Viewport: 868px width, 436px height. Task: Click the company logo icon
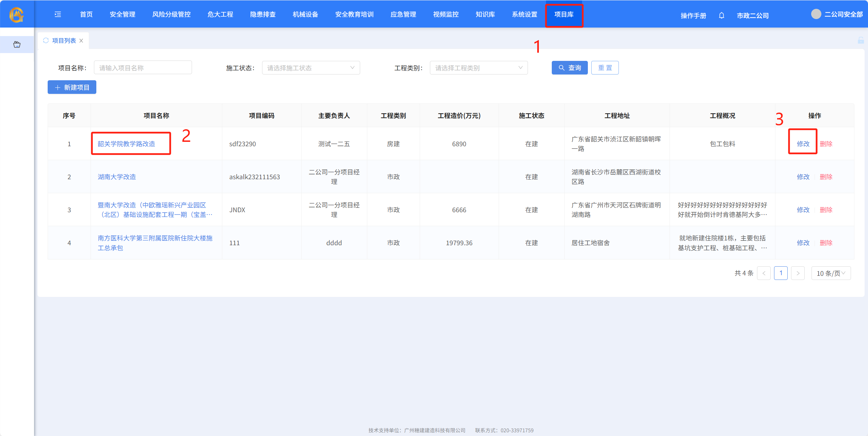[16, 14]
